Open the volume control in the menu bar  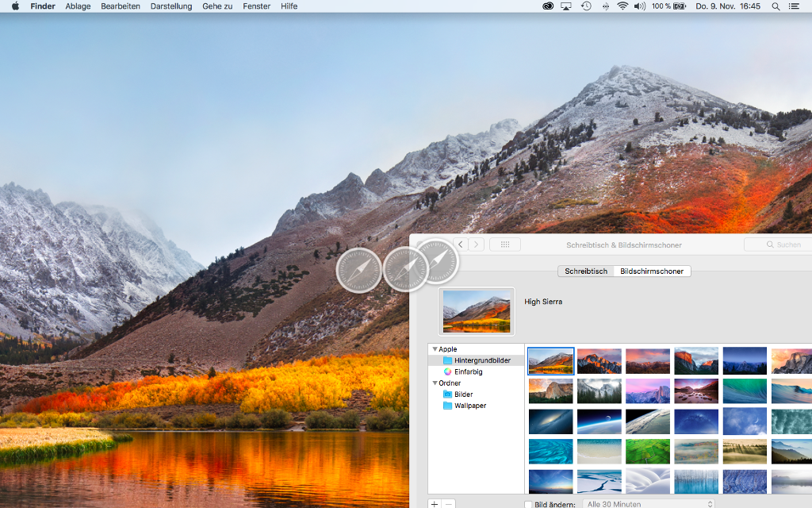640,6
